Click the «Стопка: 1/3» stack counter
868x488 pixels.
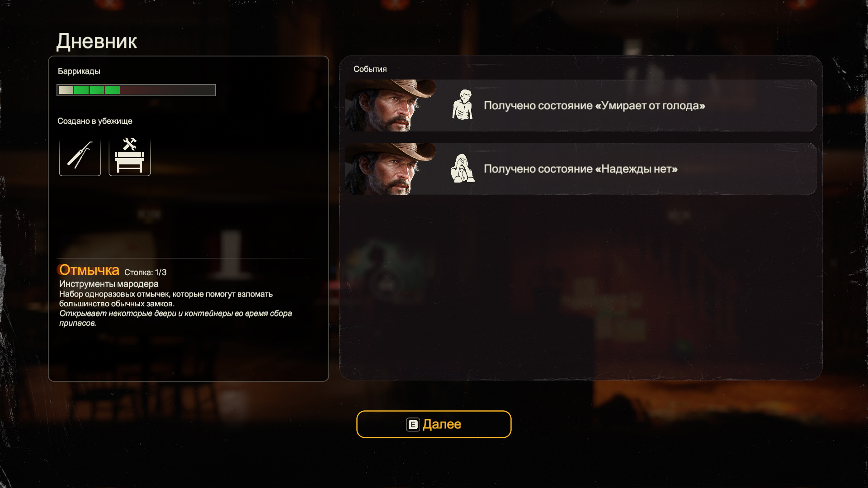(146, 272)
